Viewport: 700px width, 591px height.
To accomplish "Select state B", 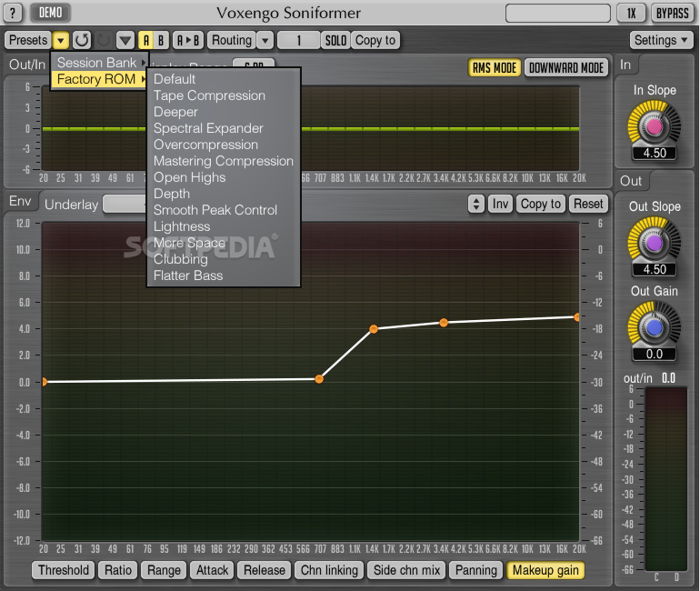I will pos(161,40).
